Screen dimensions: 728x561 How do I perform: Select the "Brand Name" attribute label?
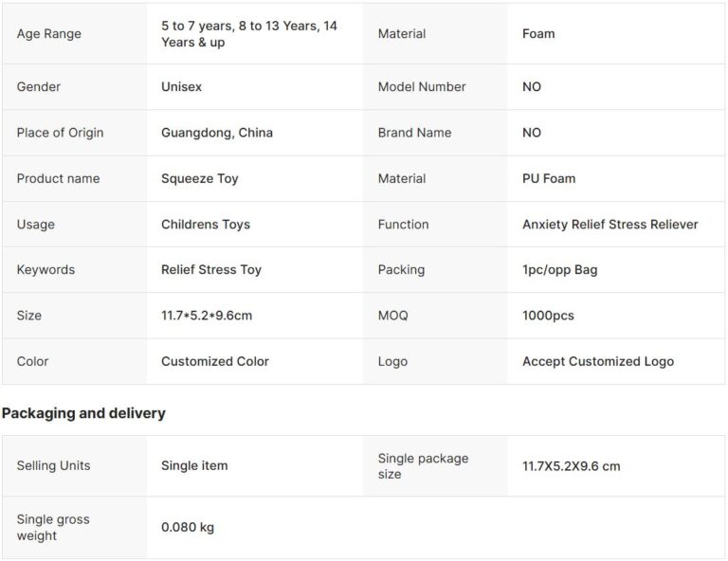(x=414, y=133)
